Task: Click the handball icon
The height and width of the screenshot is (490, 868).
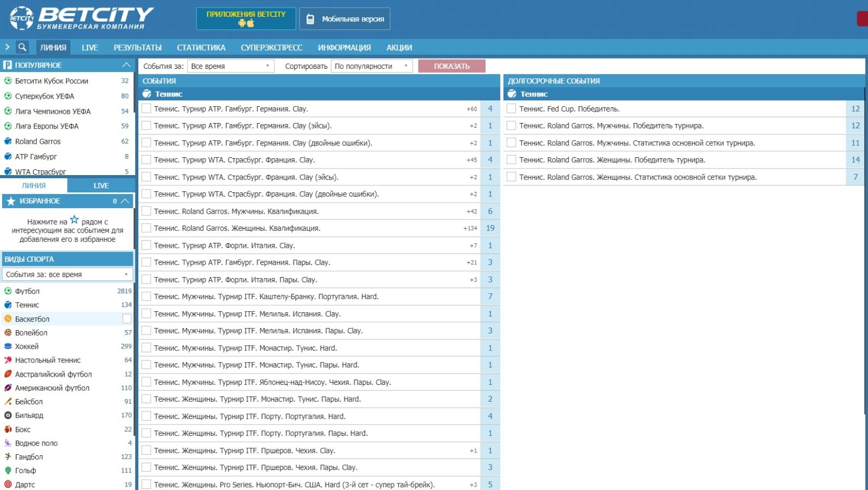Action: (x=8, y=457)
